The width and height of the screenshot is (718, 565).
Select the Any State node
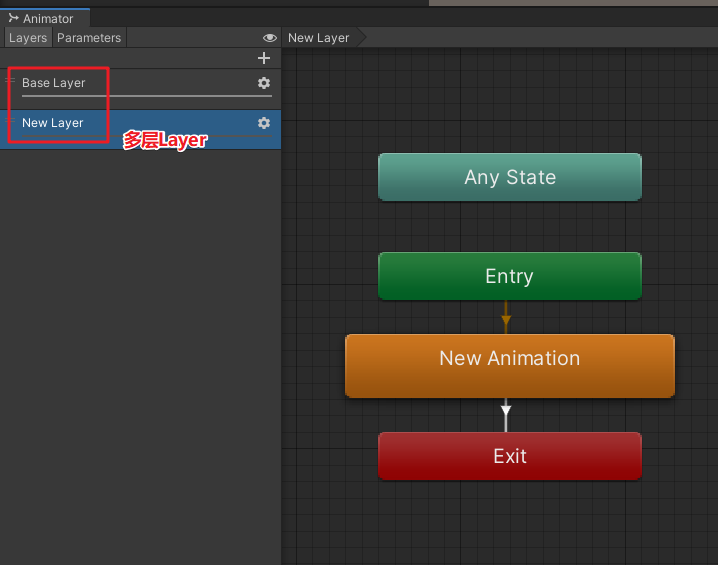(509, 177)
